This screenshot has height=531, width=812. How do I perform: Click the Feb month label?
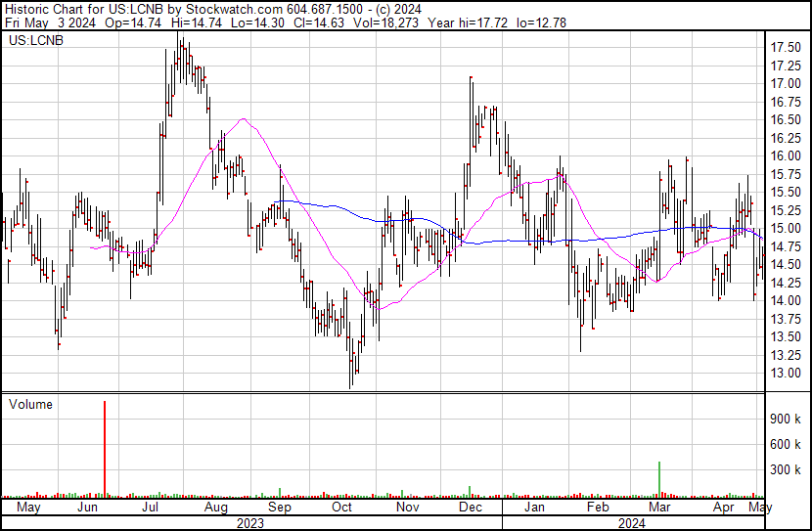598,508
